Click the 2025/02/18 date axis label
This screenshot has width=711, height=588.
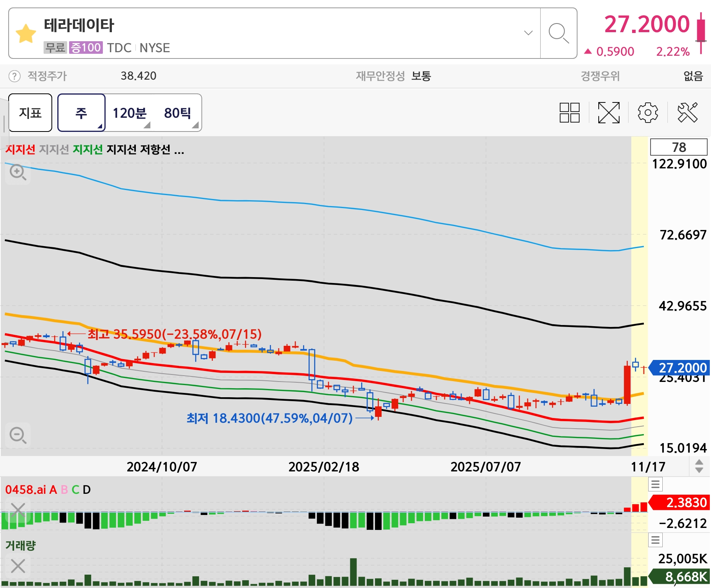click(324, 467)
